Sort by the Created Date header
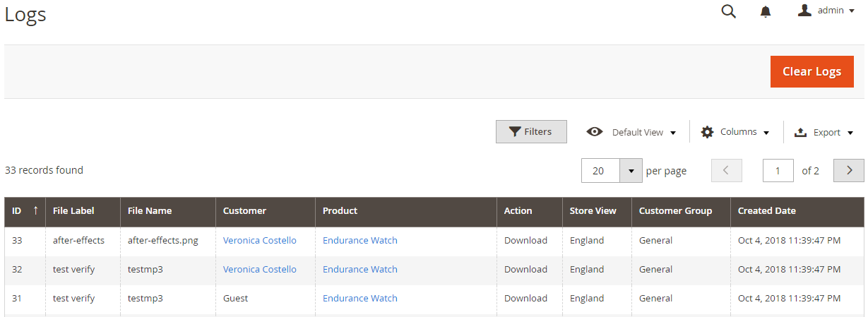The width and height of the screenshot is (868, 317). 766,210
